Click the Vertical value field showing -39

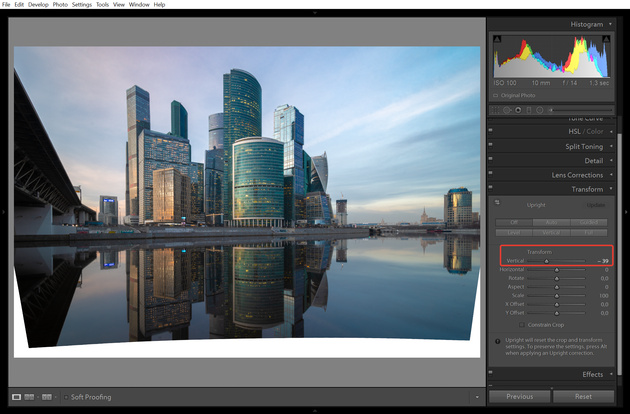[603, 261]
